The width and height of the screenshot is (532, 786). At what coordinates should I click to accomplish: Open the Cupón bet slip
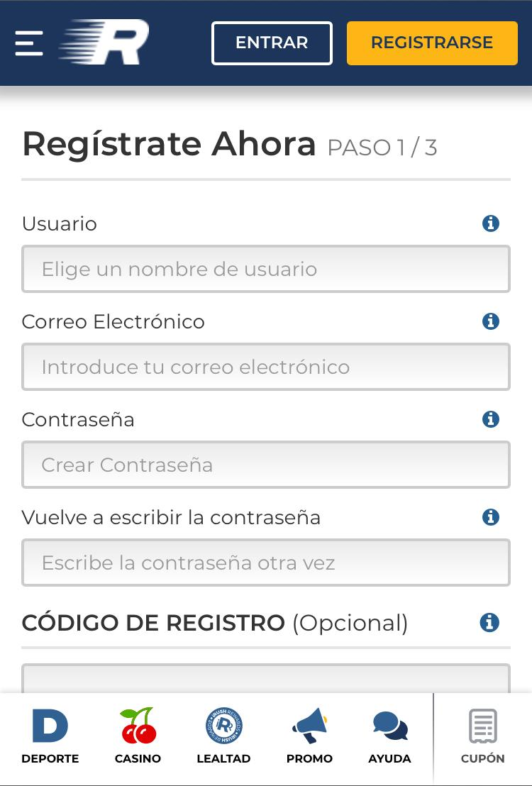pyautogui.click(x=482, y=736)
